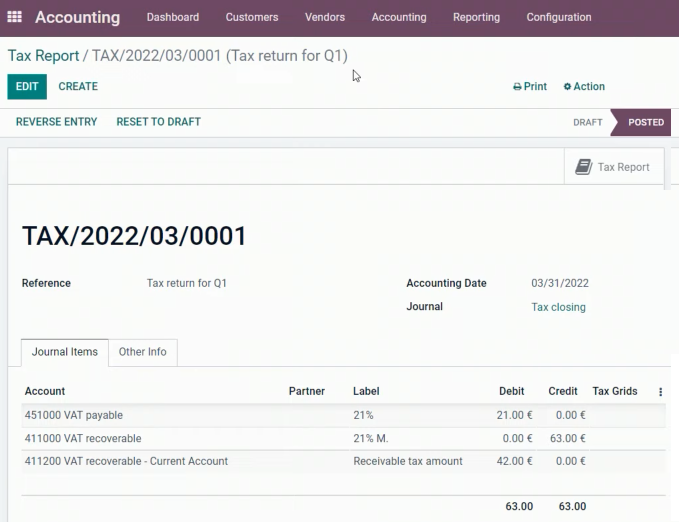Click the DRAFT status stage
This screenshot has height=522, width=679.
pos(588,122)
